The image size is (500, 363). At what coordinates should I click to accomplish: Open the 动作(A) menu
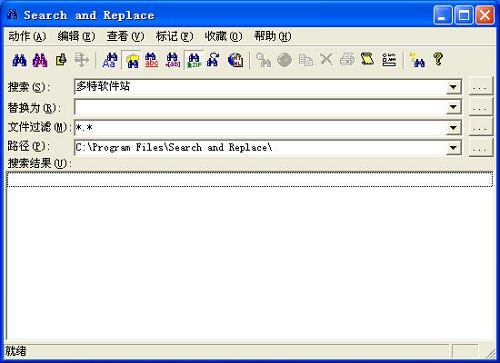click(x=27, y=36)
